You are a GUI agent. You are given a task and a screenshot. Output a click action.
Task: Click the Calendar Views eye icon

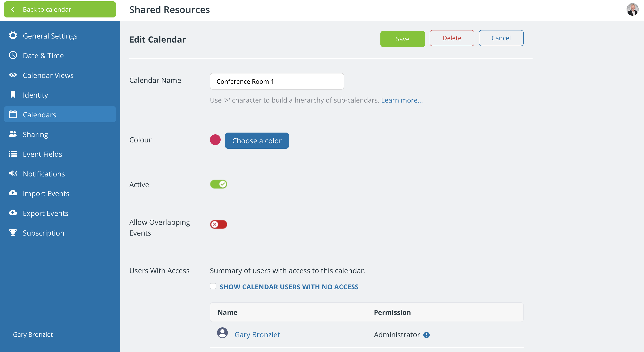pyautogui.click(x=13, y=75)
